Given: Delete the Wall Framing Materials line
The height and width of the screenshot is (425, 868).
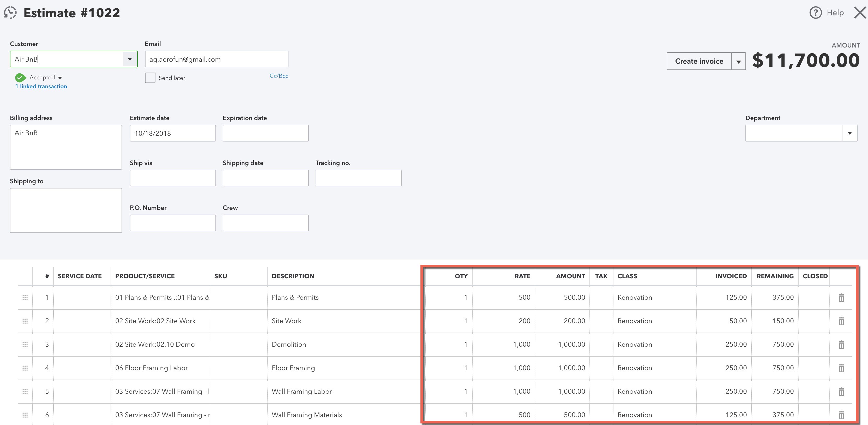Looking at the screenshot, I should (841, 415).
